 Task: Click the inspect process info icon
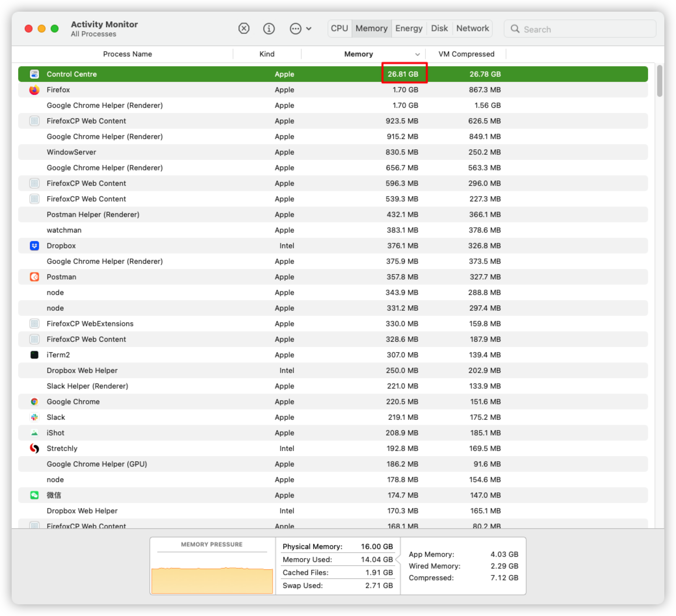coord(268,29)
